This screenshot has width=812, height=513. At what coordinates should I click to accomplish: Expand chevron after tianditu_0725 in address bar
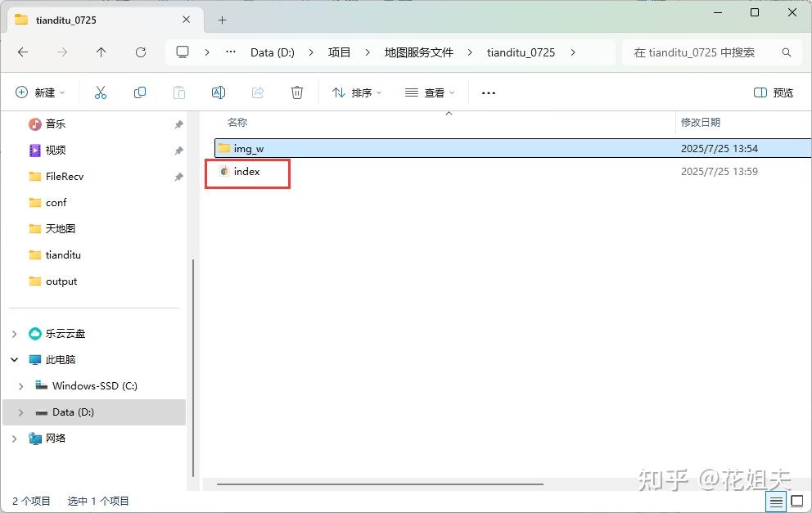573,52
